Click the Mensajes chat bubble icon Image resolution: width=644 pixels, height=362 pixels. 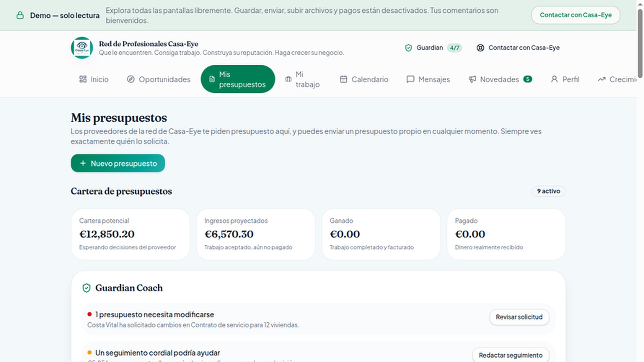pos(410,79)
